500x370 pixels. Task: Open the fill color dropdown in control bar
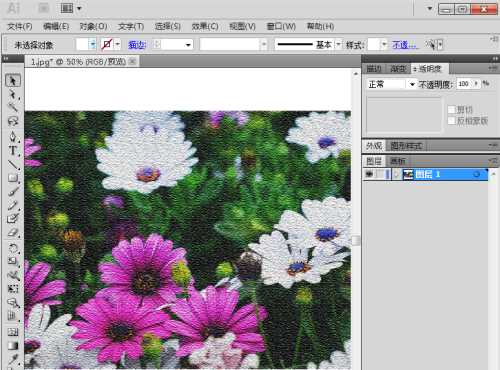(93, 44)
